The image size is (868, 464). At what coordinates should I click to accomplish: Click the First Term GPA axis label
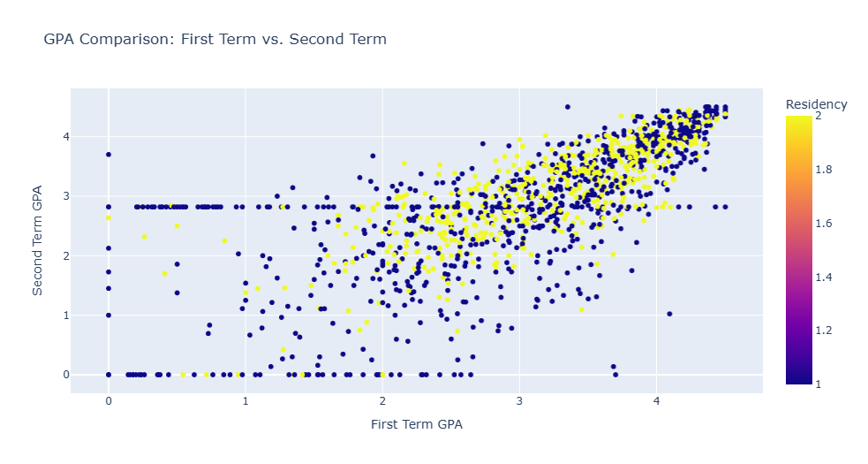pos(416,424)
